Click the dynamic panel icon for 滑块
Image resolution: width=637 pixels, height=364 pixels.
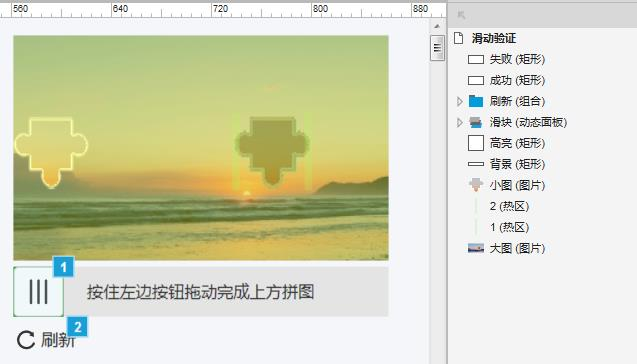pos(476,122)
